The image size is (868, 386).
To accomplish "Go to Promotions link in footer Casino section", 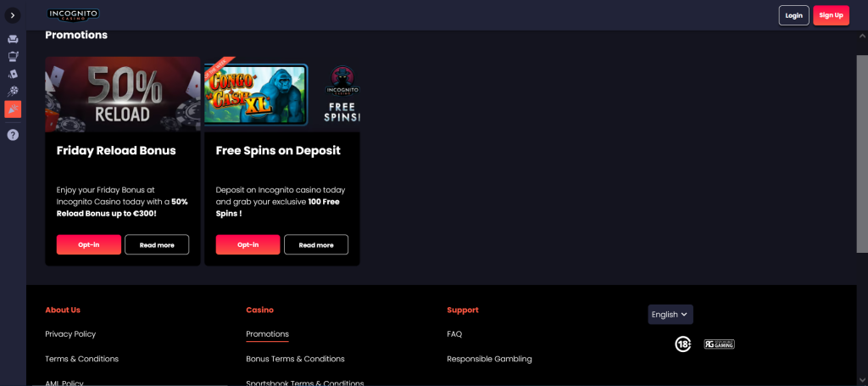I will point(267,334).
